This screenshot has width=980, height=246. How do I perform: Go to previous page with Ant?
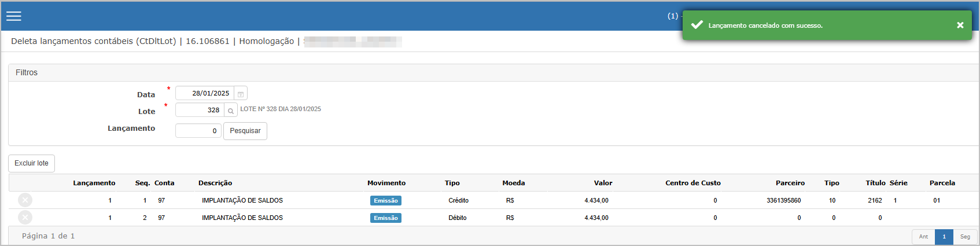click(923, 237)
